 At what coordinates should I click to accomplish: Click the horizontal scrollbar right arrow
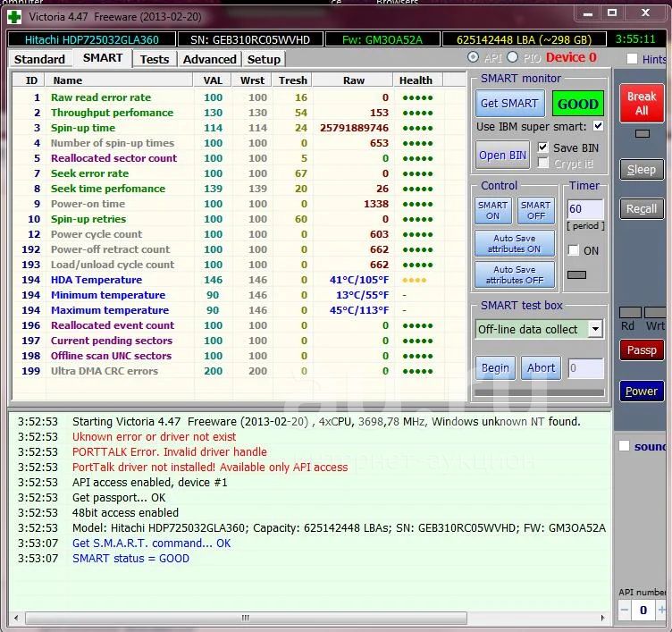click(603, 619)
